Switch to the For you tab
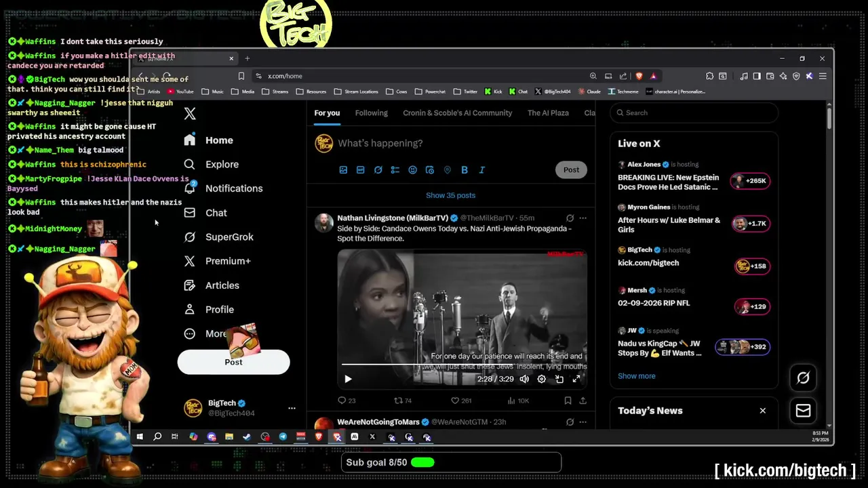Screen dimensions: 868x488 pos(327,113)
